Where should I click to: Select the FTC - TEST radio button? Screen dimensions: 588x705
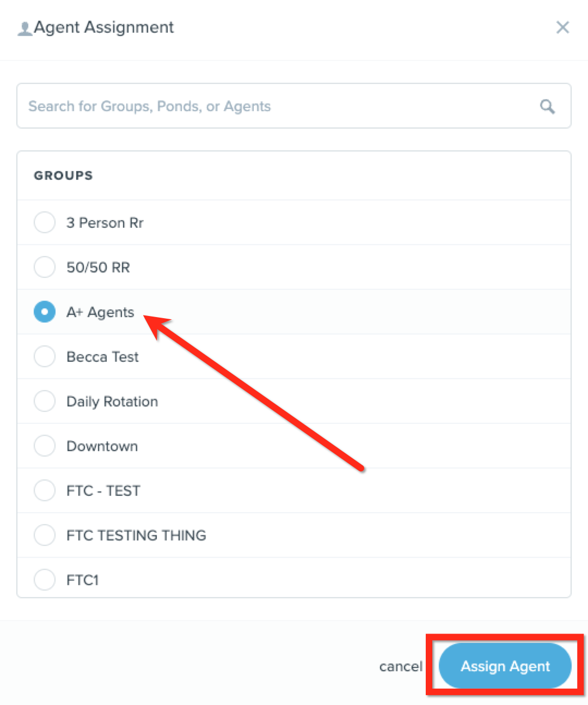pyautogui.click(x=45, y=490)
